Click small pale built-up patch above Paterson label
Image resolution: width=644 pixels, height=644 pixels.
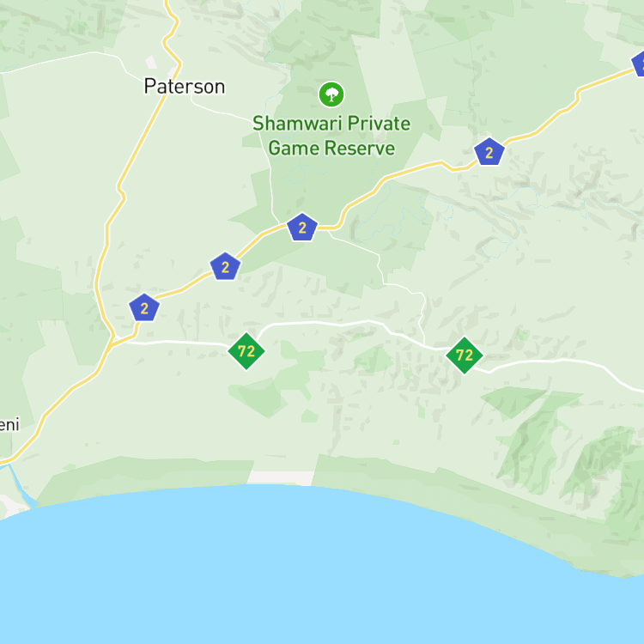tap(151, 62)
